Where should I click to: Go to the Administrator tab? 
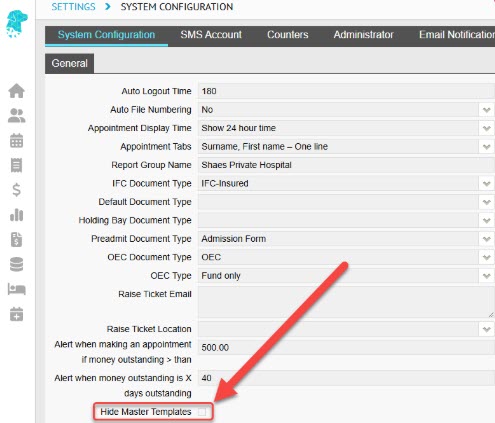(x=363, y=35)
